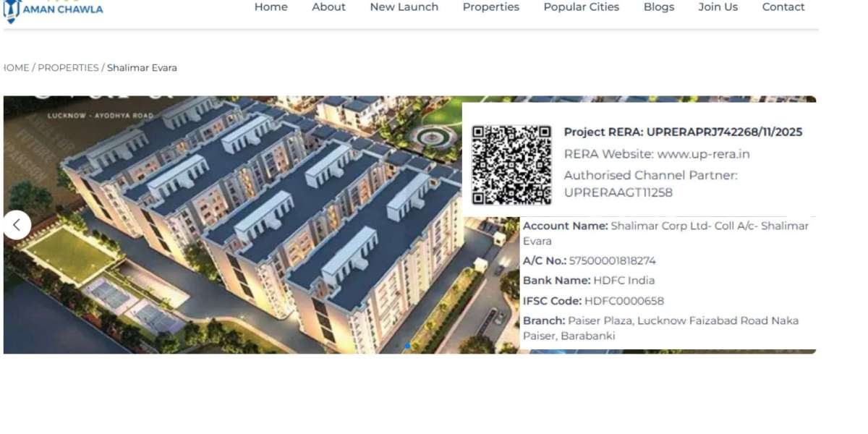Viewport: 868px width, 434px height.
Task: Go to New Launch section
Action: click(x=404, y=7)
